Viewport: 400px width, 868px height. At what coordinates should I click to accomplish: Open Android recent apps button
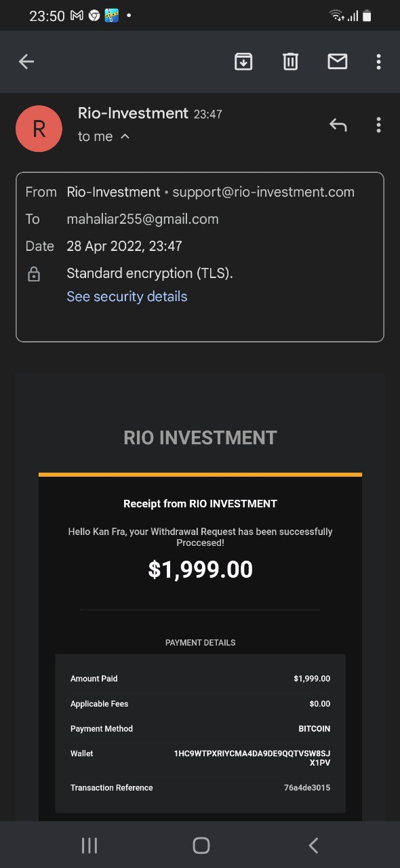tap(89, 845)
